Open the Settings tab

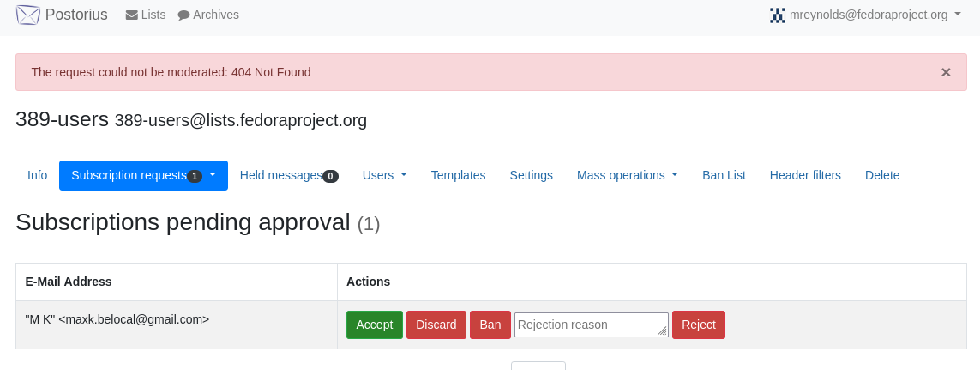(x=532, y=175)
